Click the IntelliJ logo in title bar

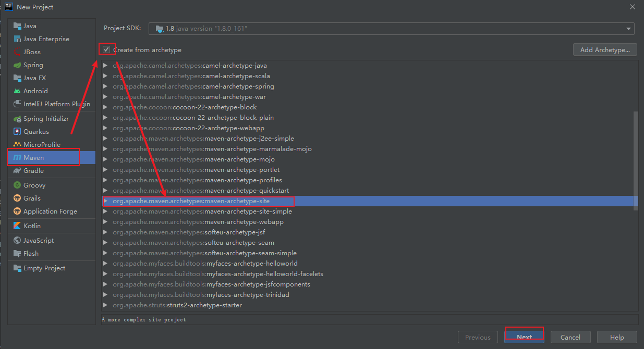pos(8,7)
